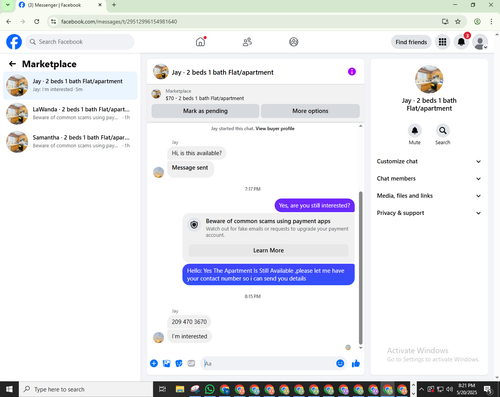Open the Chrome profile avatar icon

click(x=477, y=22)
